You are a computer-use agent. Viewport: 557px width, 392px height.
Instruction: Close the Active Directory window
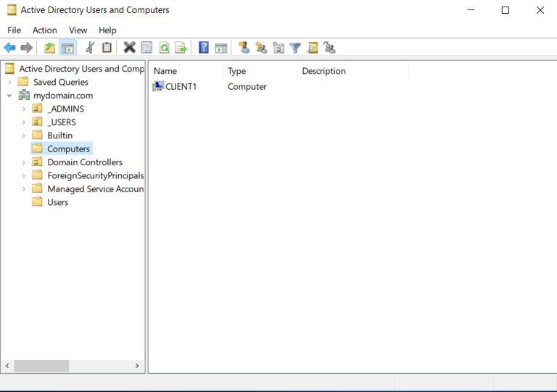click(540, 10)
